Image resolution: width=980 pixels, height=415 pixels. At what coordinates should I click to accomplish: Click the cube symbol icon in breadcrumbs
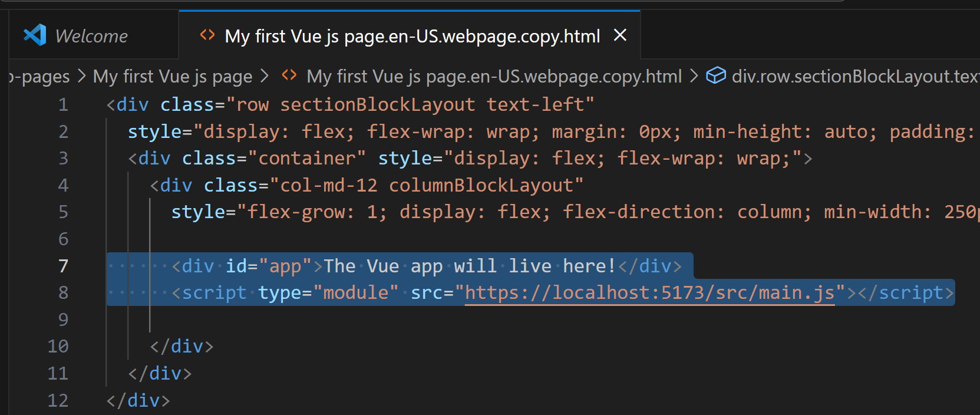pos(716,75)
